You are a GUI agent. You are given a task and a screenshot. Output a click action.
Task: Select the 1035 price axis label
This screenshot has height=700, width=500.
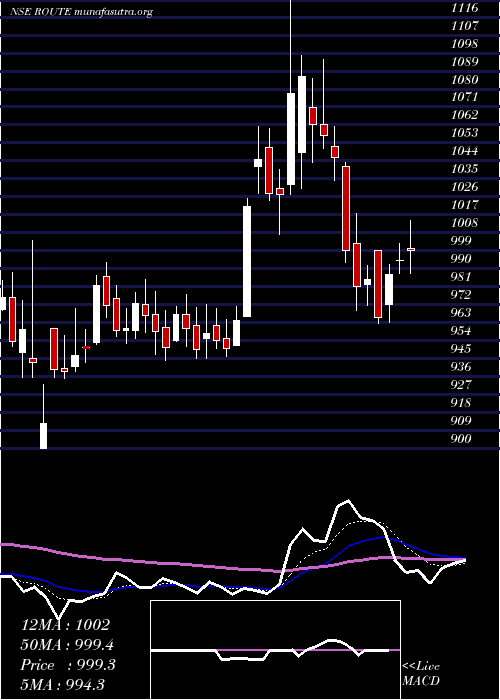click(x=465, y=169)
